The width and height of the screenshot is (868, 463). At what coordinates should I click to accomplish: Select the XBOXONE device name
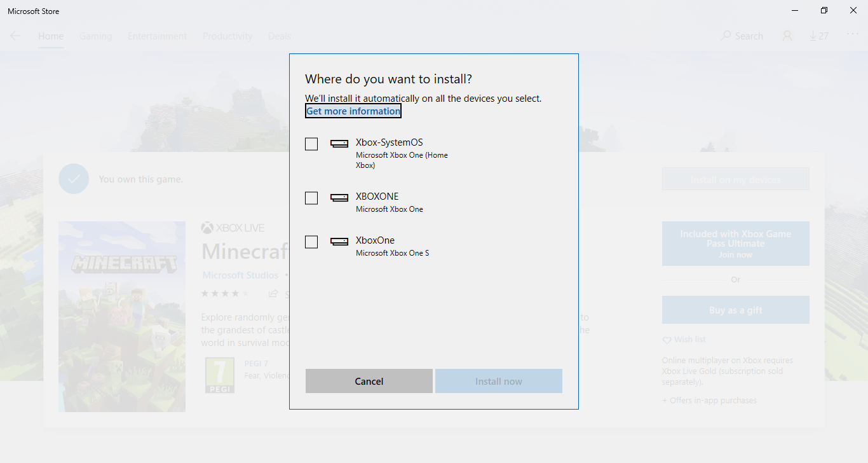coord(377,197)
